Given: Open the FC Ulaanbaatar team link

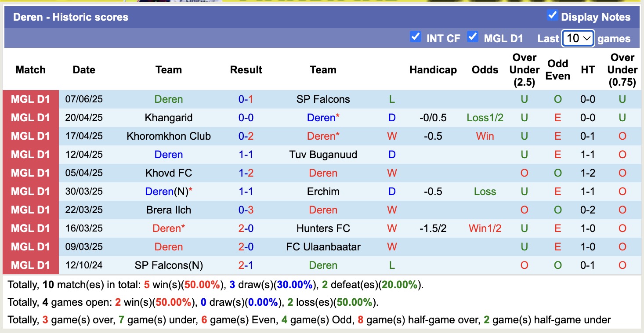Looking at the screenshot, I should pos(323,247).
